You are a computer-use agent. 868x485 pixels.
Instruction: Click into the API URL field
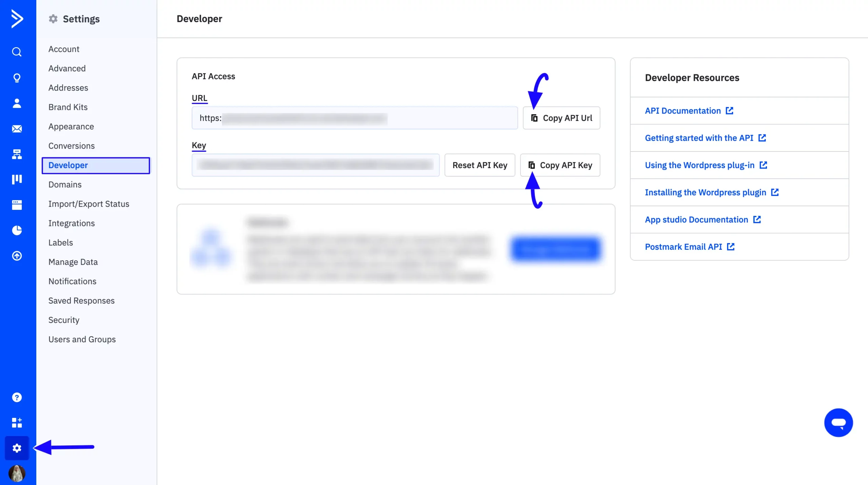(355, 118)
